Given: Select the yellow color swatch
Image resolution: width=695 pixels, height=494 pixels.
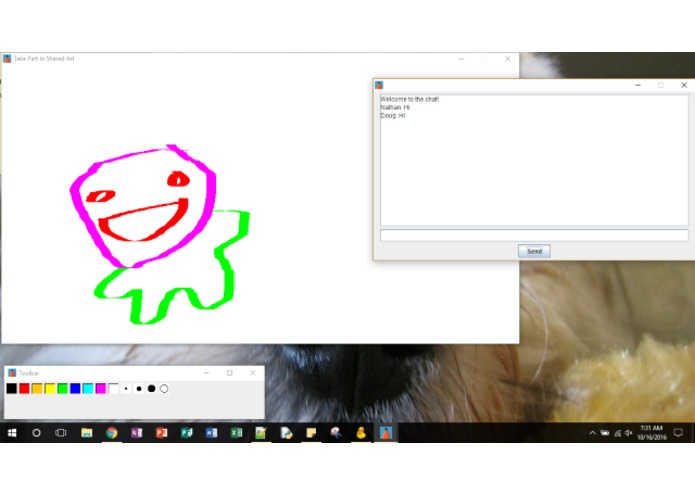Looking at the screenshot, I should (x=50, y=389).
